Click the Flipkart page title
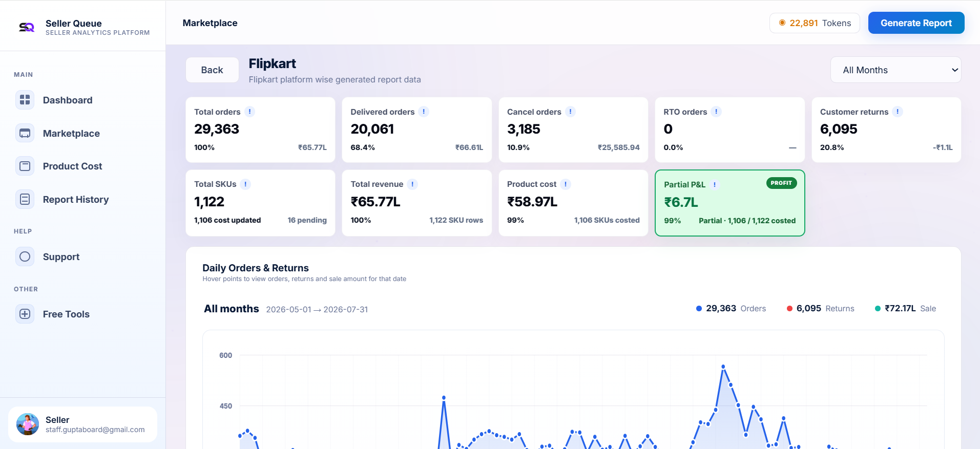Viewport: 980px width, 449px height. click(x=272, y=63)
